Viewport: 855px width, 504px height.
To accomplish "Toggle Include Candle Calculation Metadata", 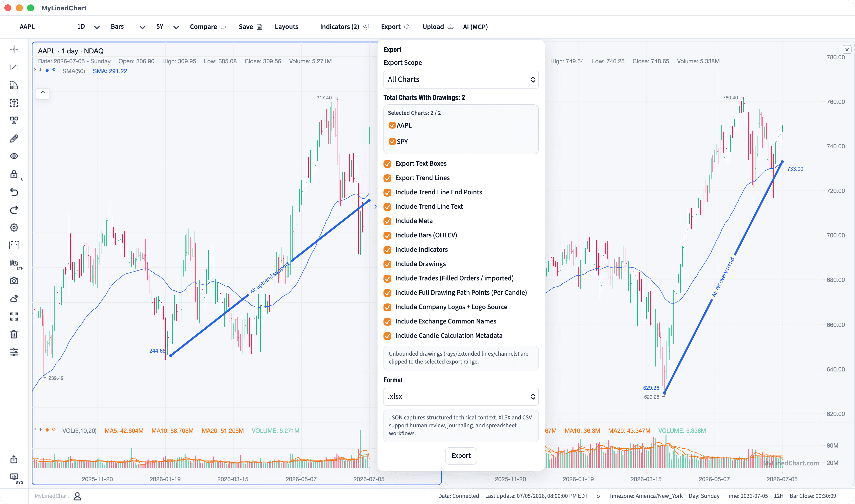I will tap(387, 336).
